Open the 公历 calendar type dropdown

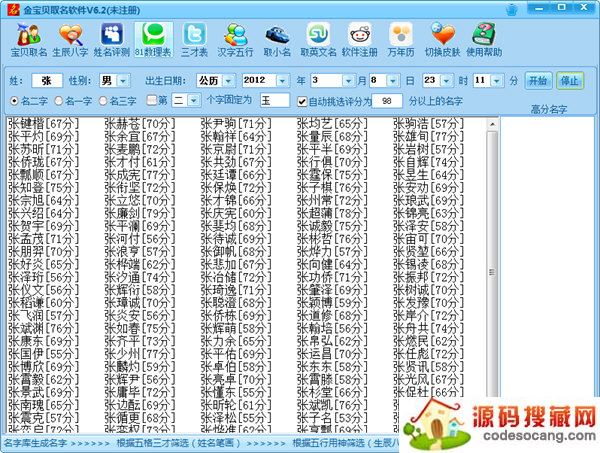(x=229, y=81)
